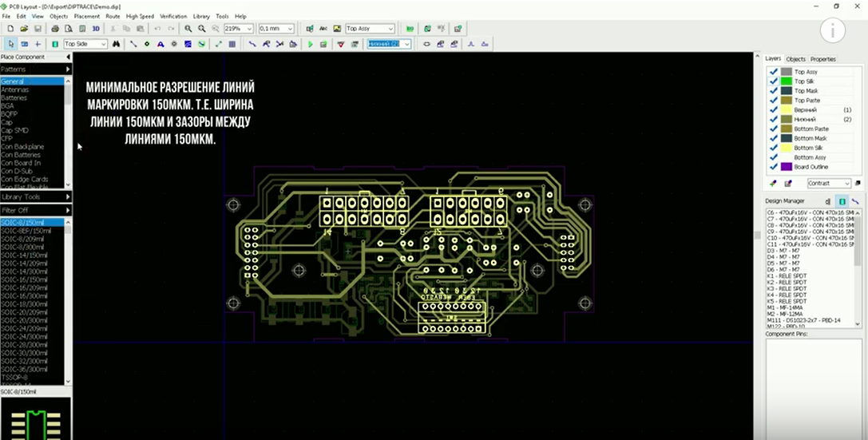
Task: Run the design rule check (red triangle icon)
Action: pyautogui.click(x=341, y=44)
